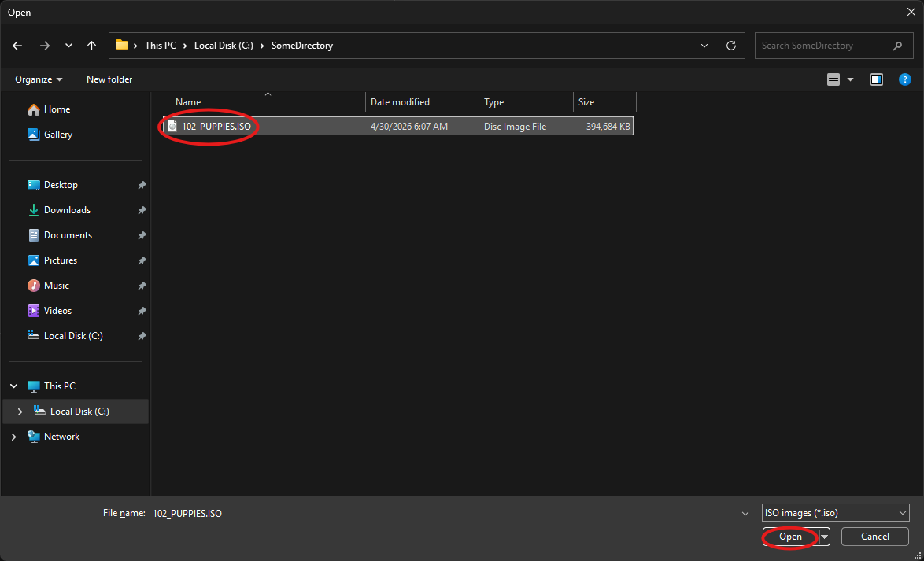Select Local Disk (C:) in breadcrumb path
The height and width of the screenshot is (561, 924).
[224, 46]
